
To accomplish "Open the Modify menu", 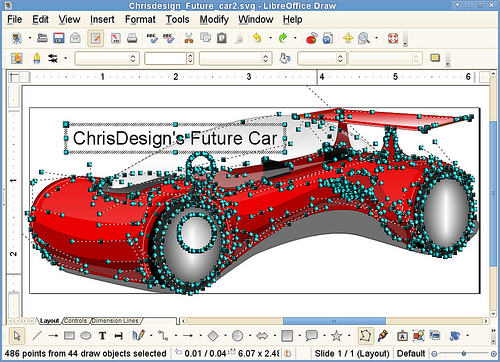I will point(214,20).
